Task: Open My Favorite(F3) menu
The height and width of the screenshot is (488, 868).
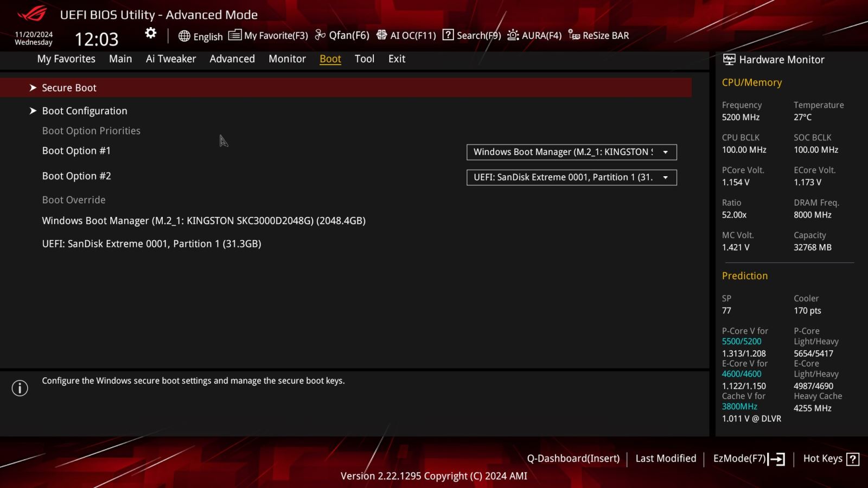Action: (x=276, y=35)
